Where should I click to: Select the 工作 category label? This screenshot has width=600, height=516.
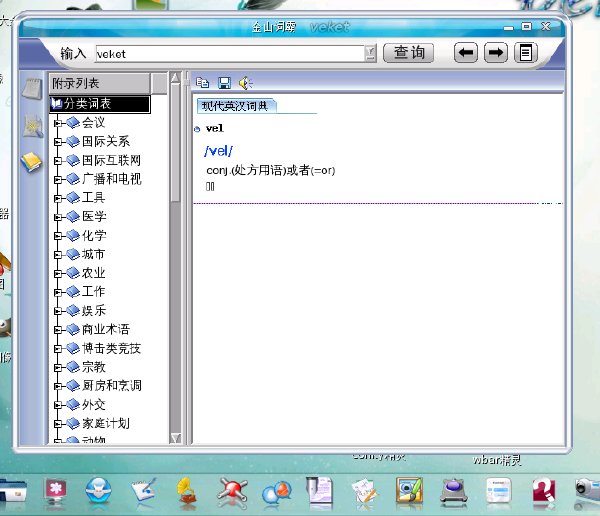[x=93, y=292]
